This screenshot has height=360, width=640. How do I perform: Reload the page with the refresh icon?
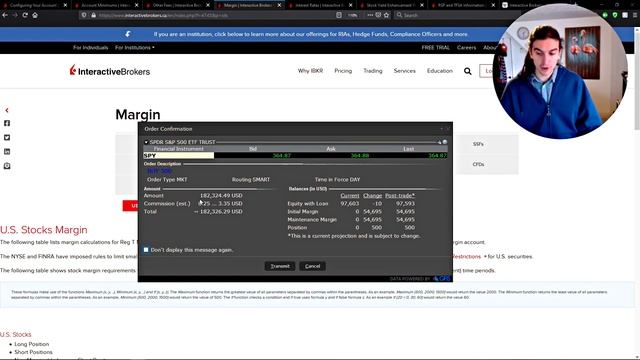[x=25, y=15]
